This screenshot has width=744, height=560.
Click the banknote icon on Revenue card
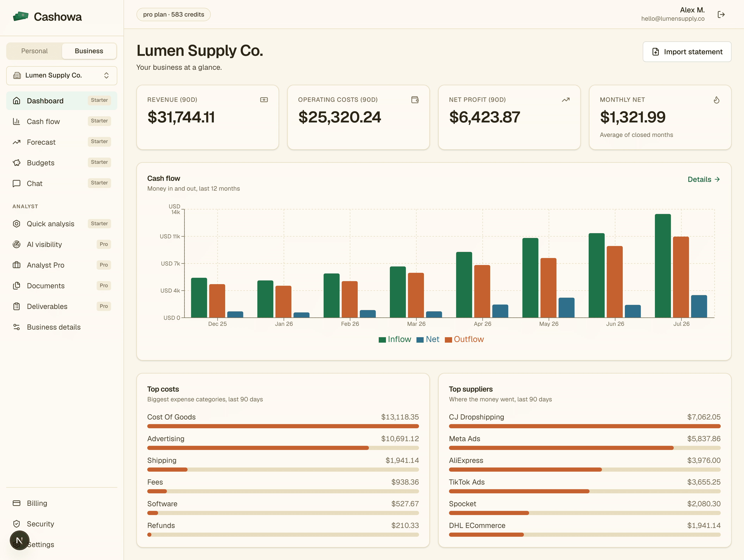(264, 100)
